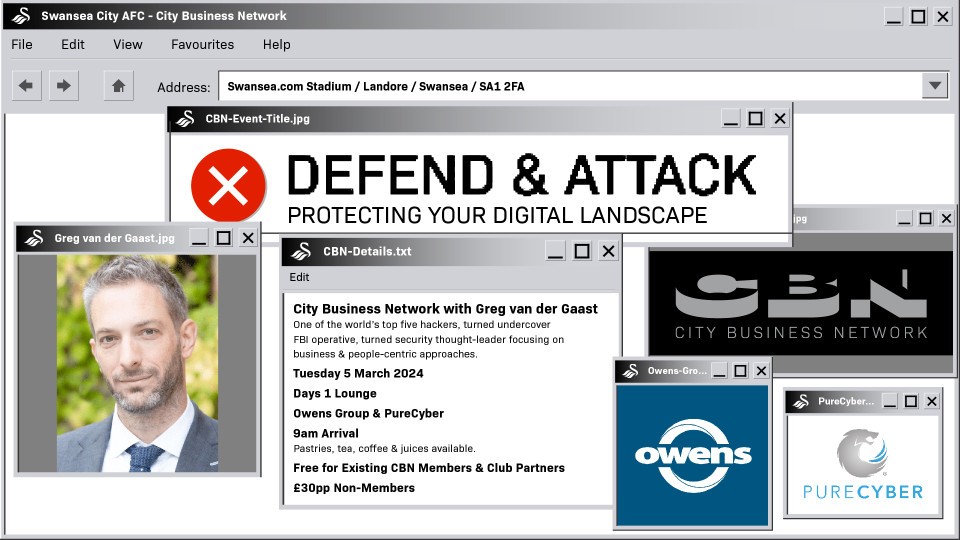The height and width of the screenshot is (540, 960).
Task: Select the Greg van der Gaast portrait photo
Action: point(137,362)
